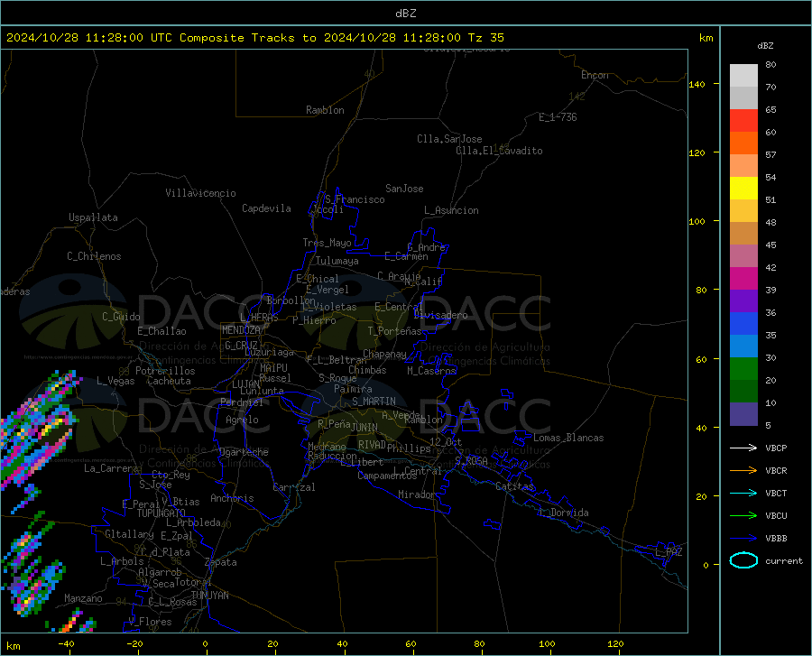Click the green VBCU arrow legend icon
This screenshot has width=812, height=656.
tap(743, 516)
